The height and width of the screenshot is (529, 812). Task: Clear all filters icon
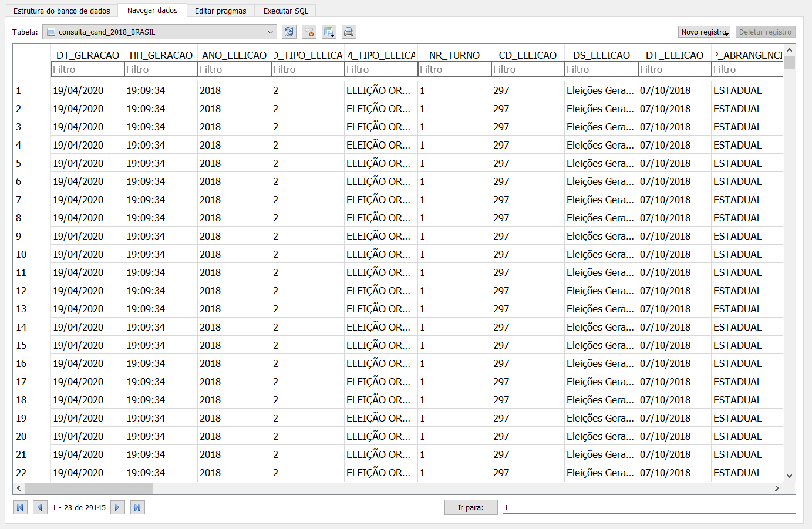pos(309,32)
